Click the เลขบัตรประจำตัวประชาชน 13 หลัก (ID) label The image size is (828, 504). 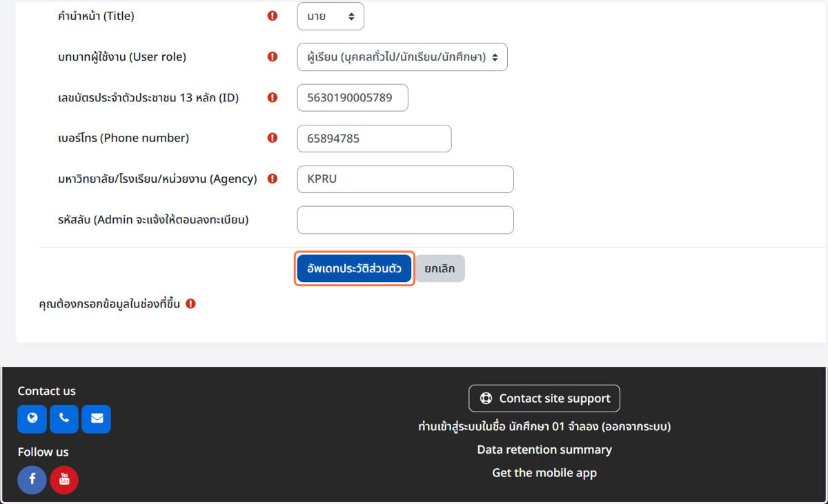148,97
